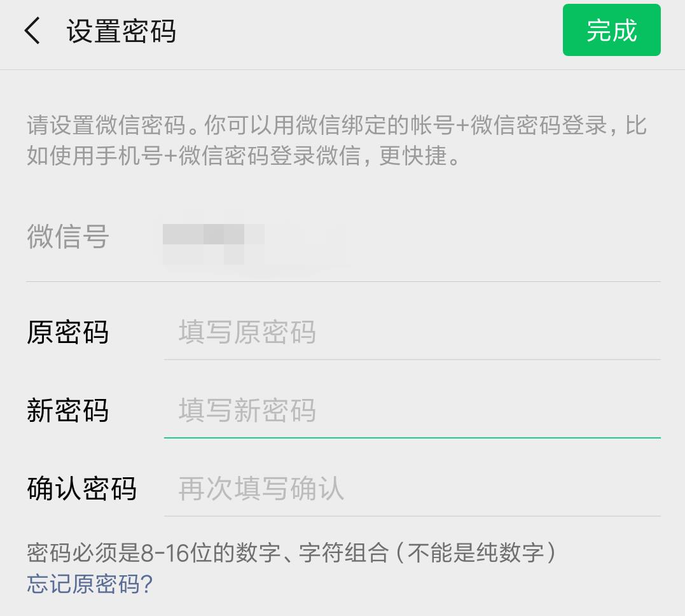Click the 请设置微信密码 description text
The image size is (685, 616).
coord(336,141)
